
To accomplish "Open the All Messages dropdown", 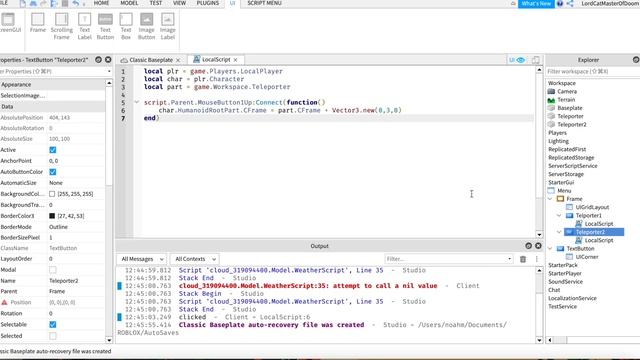I will [142, 259].
